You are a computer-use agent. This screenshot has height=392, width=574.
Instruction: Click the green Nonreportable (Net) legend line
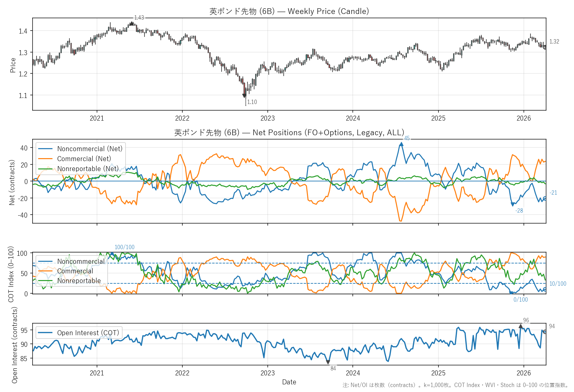(46, 169)
